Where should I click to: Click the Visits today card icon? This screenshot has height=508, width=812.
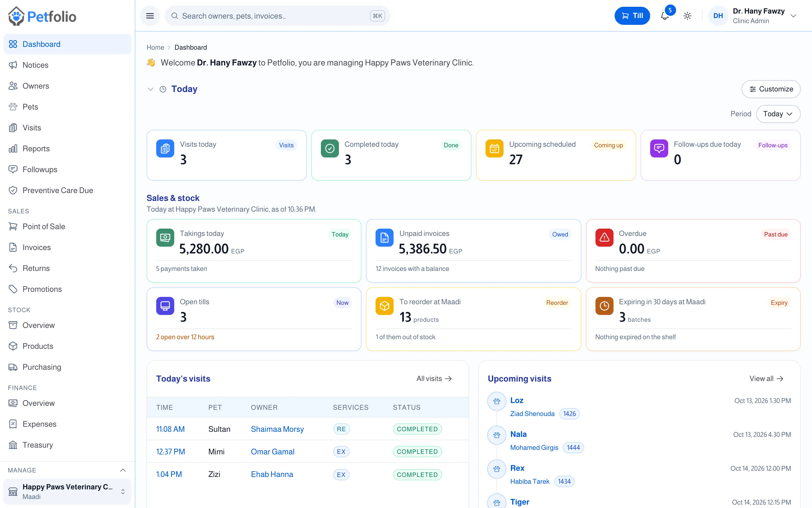(165, 148)
